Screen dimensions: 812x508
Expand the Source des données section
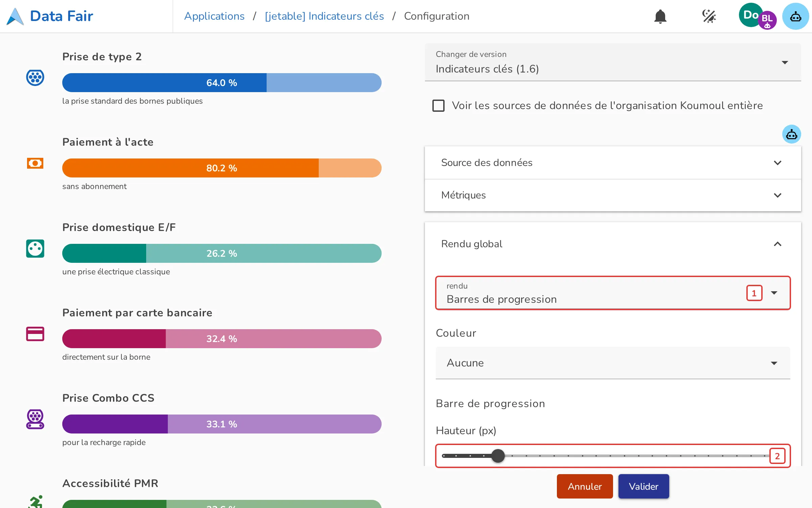click(613, 163)
